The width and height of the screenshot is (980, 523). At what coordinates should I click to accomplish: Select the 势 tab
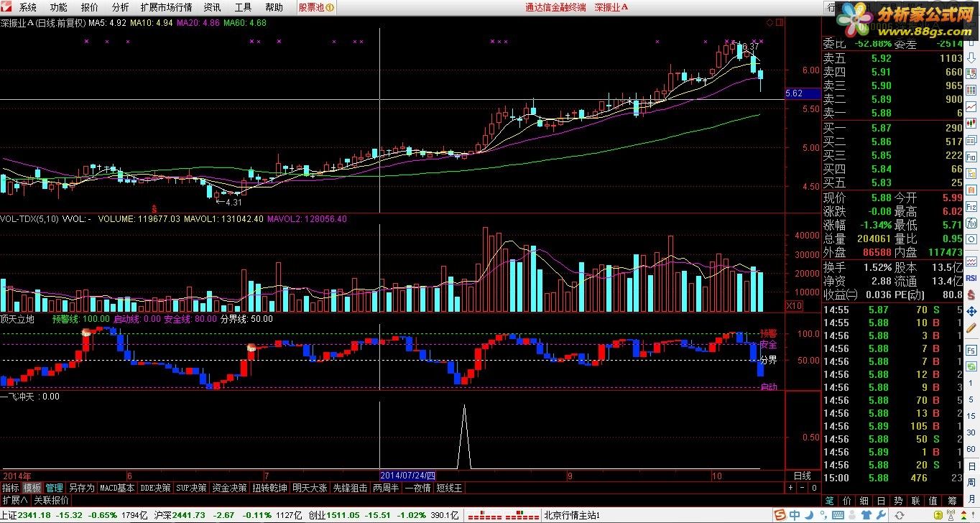(x=898, y=501)
